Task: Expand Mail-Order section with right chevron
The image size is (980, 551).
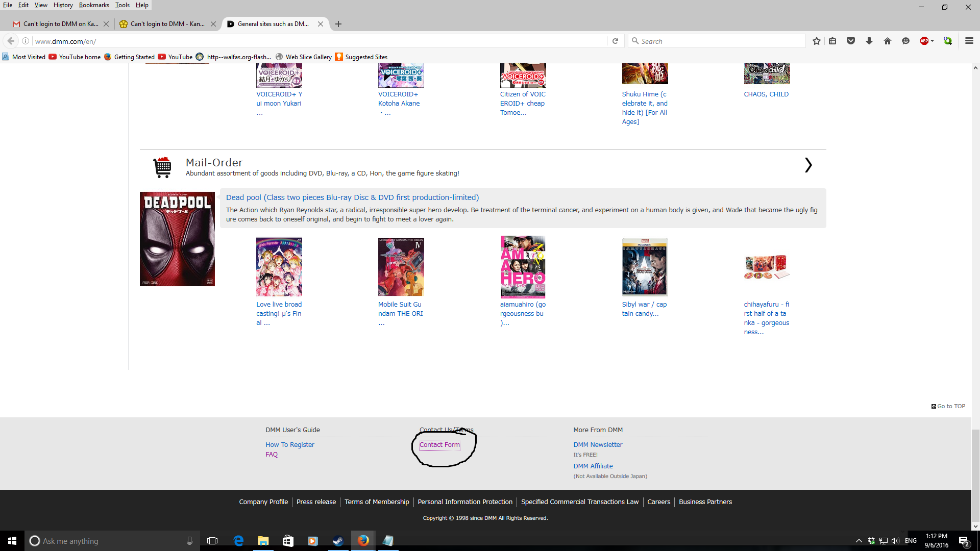Action: [808, 165]
